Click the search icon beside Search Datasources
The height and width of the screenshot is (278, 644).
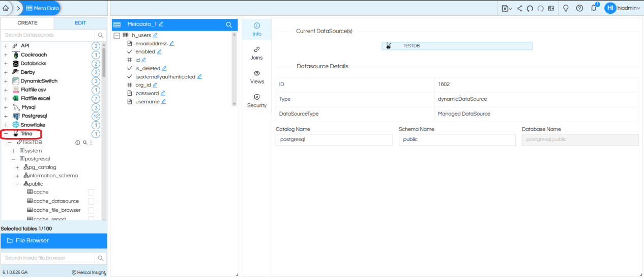(x=101, y=35)
